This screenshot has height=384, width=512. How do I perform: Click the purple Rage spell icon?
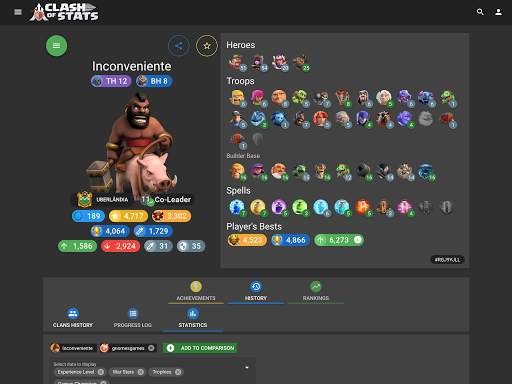(279, 207)
